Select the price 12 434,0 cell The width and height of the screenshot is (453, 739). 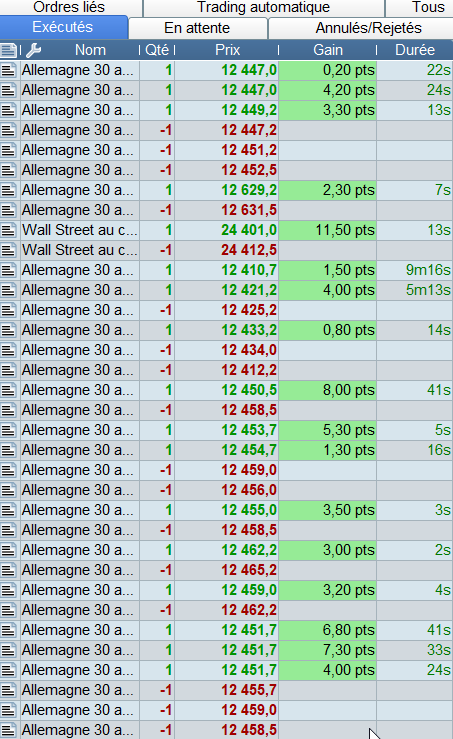click(x=226, y=350)
